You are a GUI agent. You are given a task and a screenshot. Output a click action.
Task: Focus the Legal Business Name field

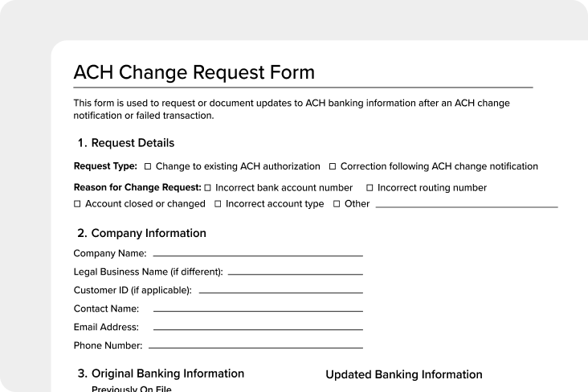tap(295, 273)
